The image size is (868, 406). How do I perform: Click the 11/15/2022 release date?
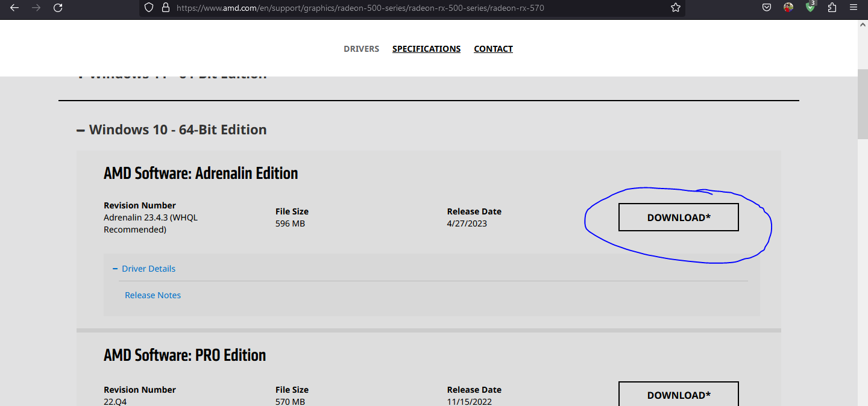[x=470, y=401]
